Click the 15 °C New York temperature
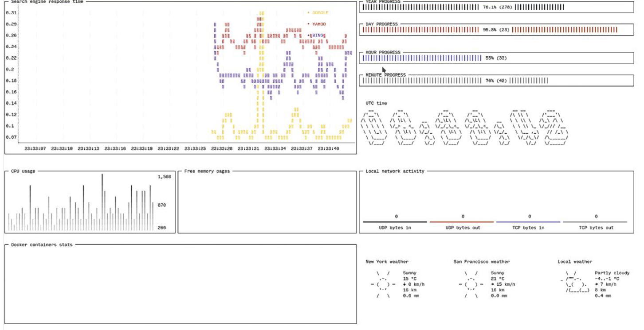Image resolution: width=644 pixels, height=330 pixels. click(409, 279)
